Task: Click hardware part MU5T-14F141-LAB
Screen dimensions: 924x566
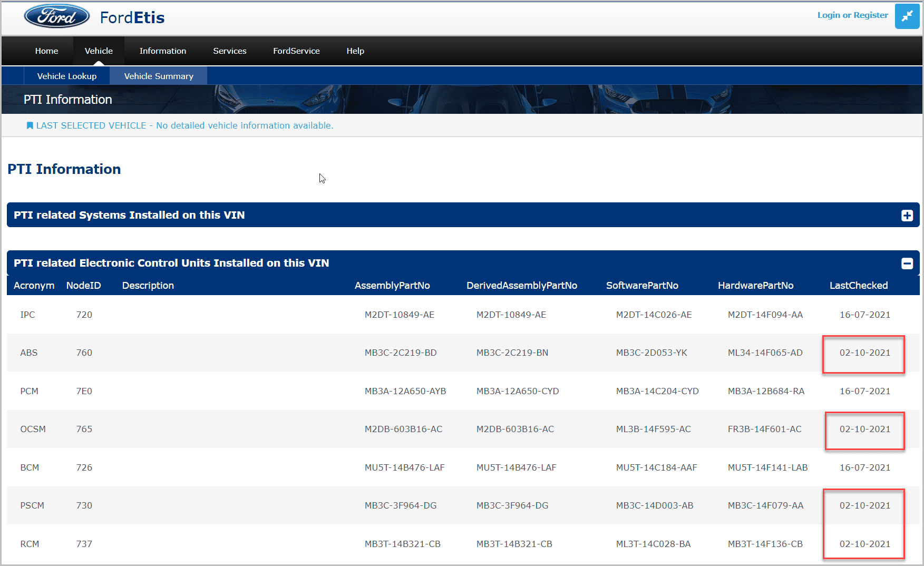Action: point(768,467)
